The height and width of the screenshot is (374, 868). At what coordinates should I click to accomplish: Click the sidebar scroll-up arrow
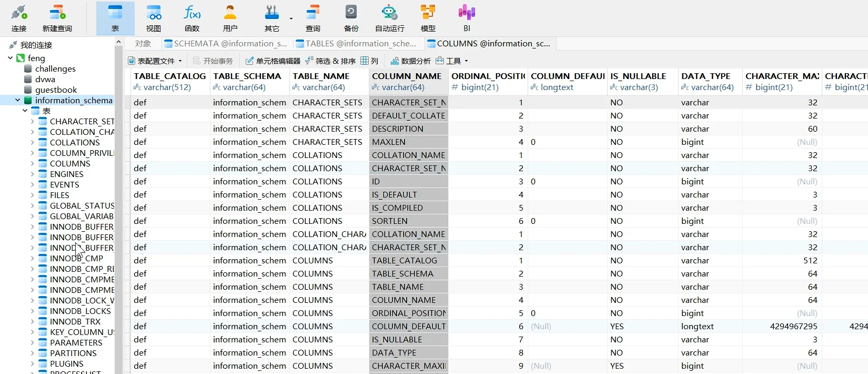(x=118, y=42)
